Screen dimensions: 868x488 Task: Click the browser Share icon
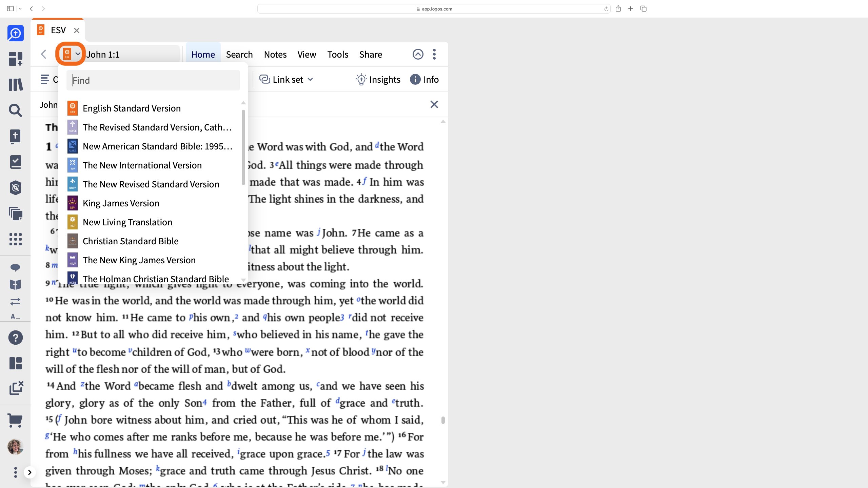(618, 8)
